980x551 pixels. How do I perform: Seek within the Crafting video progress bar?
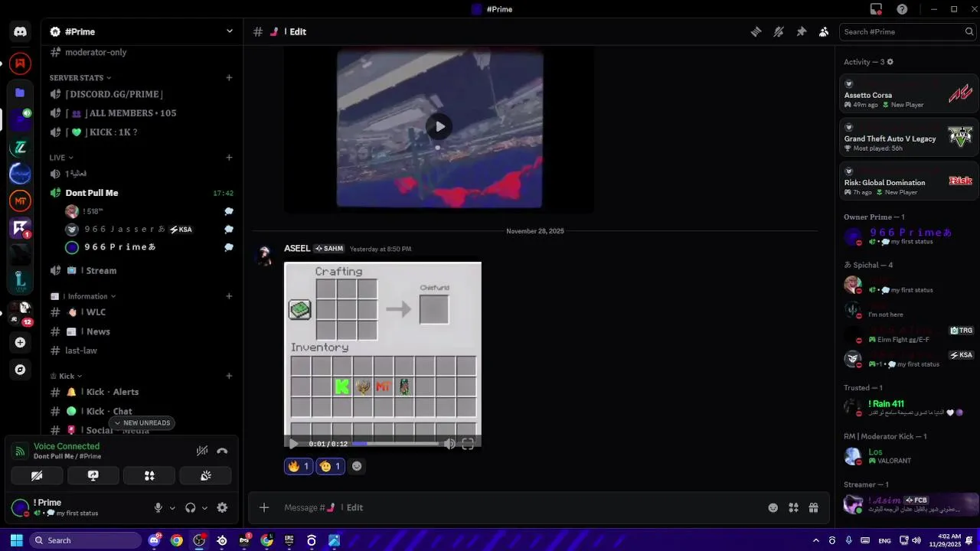click(395, 444)
